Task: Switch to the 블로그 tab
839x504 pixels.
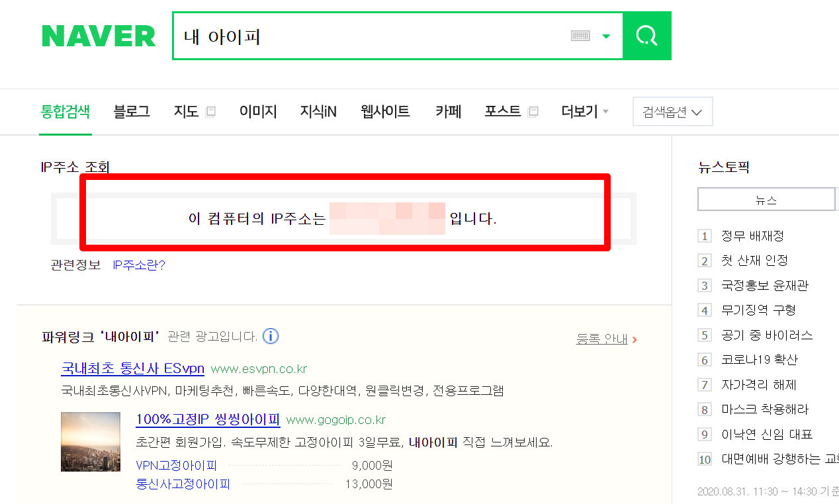Action: [x=132, y=112]
